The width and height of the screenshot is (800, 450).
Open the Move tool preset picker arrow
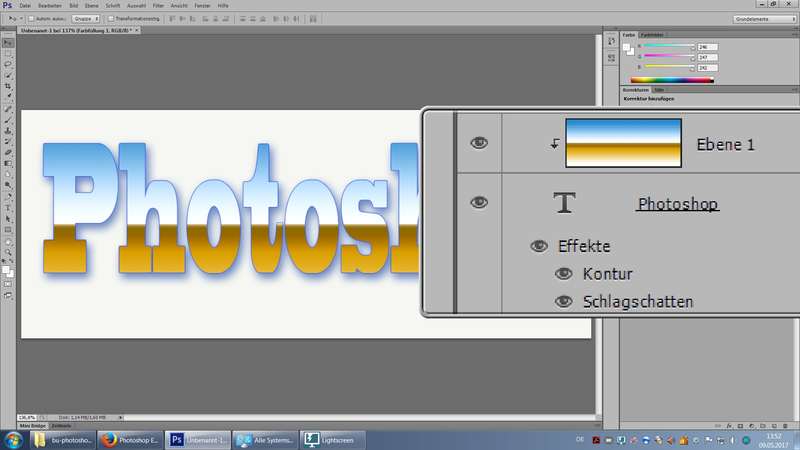point(21,19)
